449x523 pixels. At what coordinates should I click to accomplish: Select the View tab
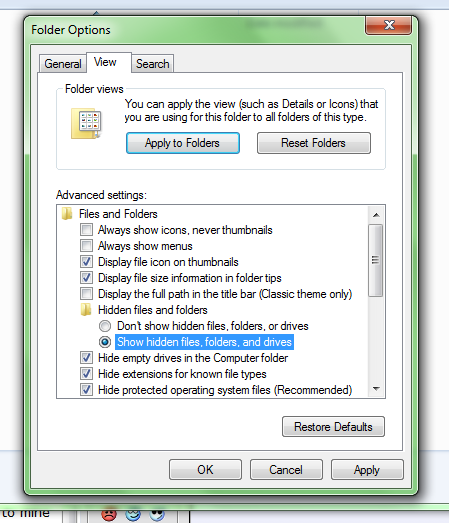click(x=109, y=62)
